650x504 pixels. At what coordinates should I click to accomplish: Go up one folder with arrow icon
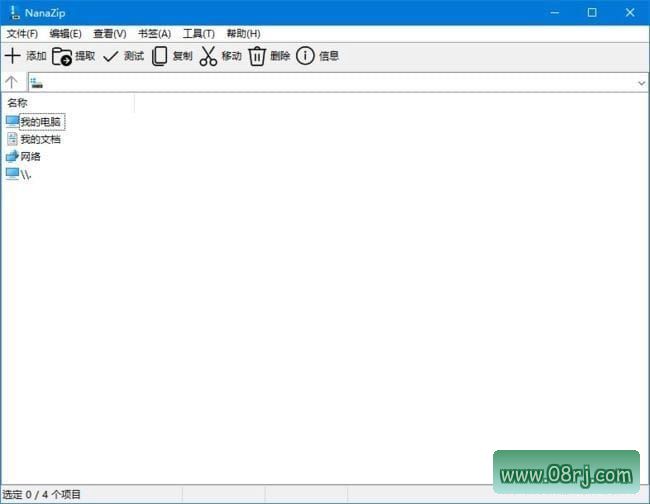point(12,82)
